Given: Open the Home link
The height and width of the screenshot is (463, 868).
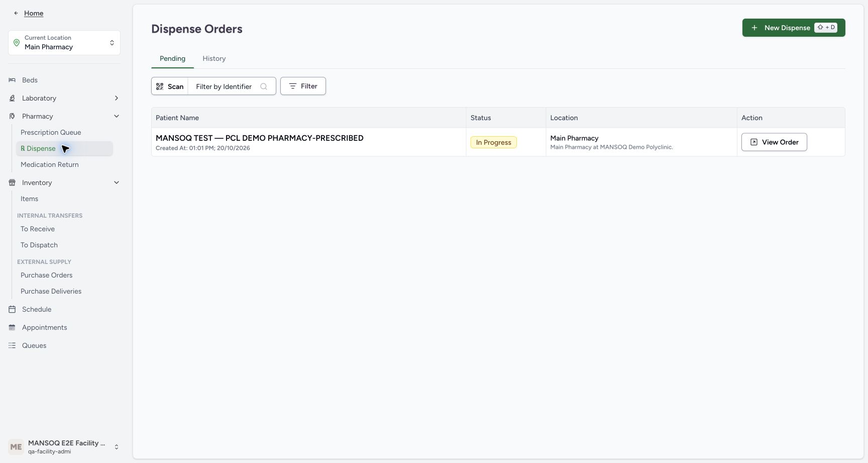Looking at the screenshot, I should (x=34, y=13).
